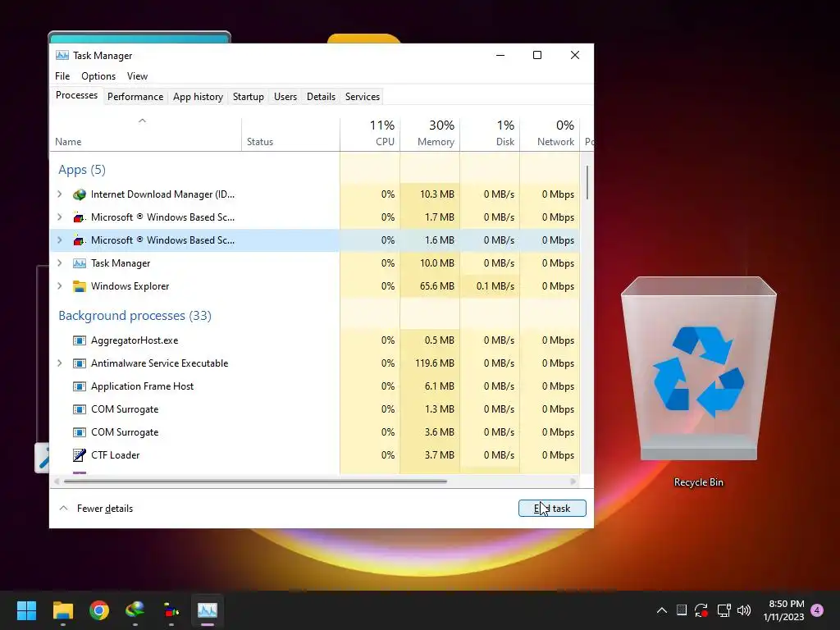Open the clock showing 8:50 PM

coord(783,610)
